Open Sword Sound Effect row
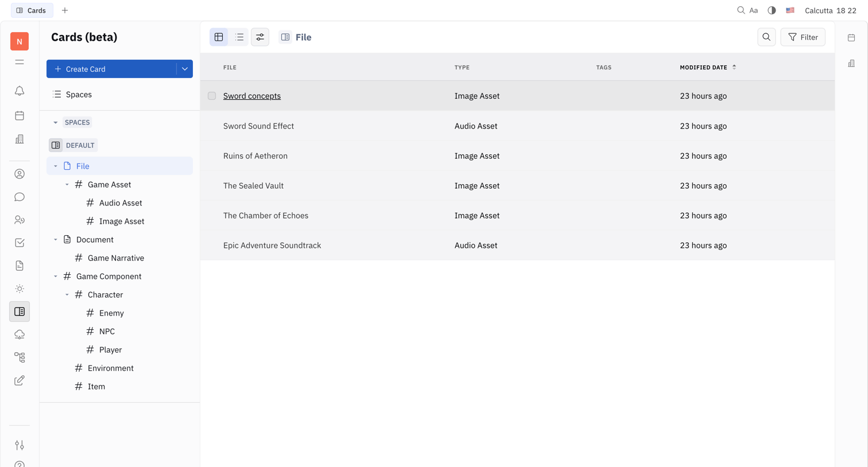Image resolution: width=868 pixels, height=467 pixels. tap(517, 126)
